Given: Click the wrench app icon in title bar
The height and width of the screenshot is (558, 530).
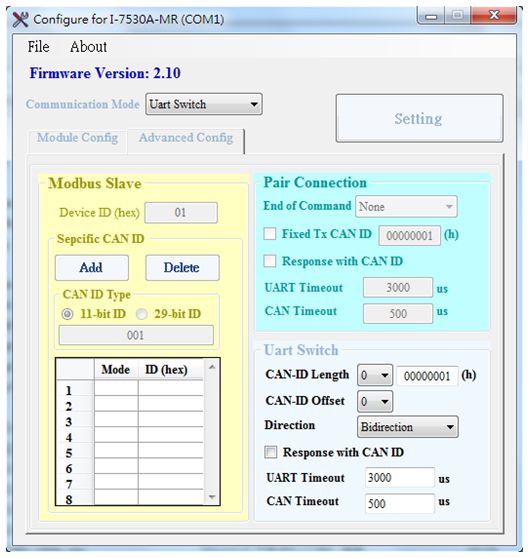Looking at the screenshot, I should pos(20,19).
